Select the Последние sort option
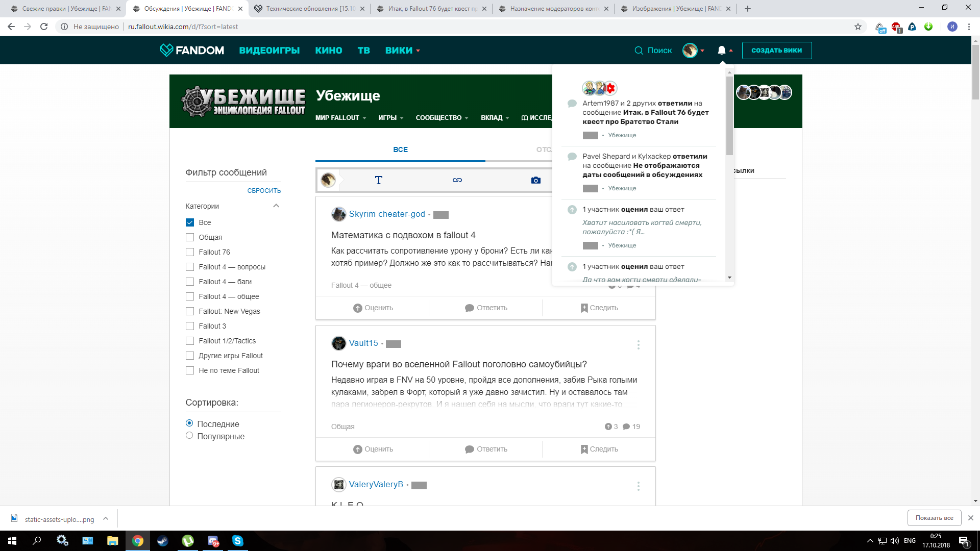Image resolution: width=980 pixels, height=551 pixels. (x=189, y=423)
